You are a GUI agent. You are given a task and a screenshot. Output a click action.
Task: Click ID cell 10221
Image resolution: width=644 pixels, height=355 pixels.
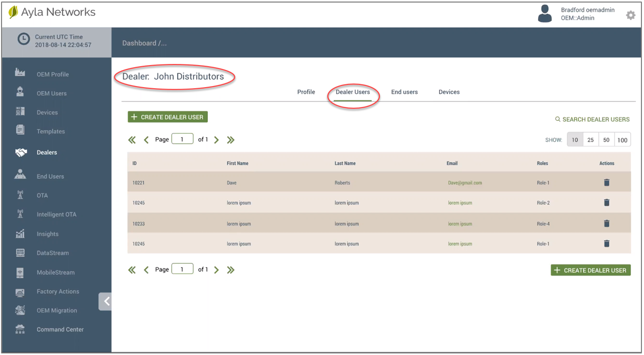coord(139,183)
